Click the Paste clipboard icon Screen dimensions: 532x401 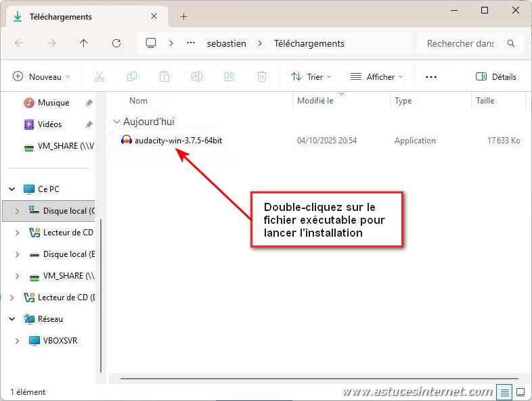pos(164,77)
